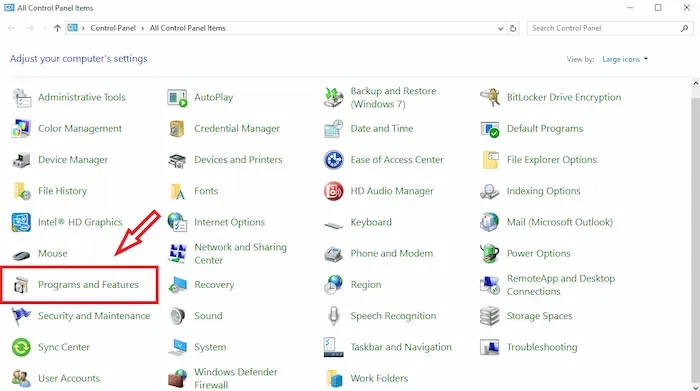The height and width of the screenshot is (391, 700).
Task: Click the Control Panel icon in address bar
Action: pos(72,28)
